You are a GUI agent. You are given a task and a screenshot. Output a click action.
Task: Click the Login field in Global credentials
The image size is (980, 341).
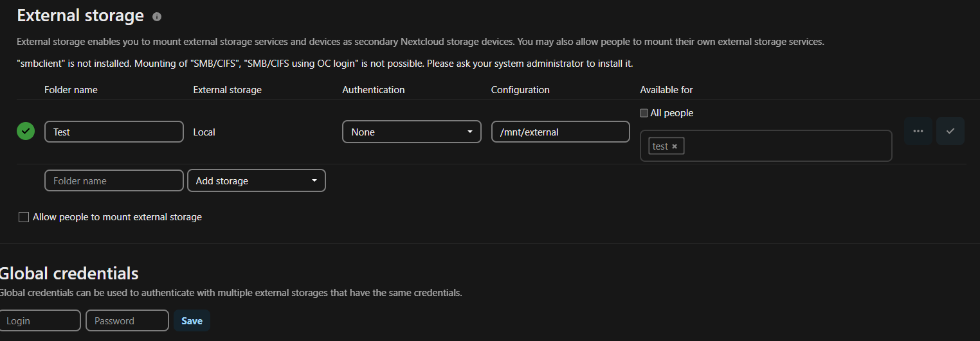tap(41, 320)
